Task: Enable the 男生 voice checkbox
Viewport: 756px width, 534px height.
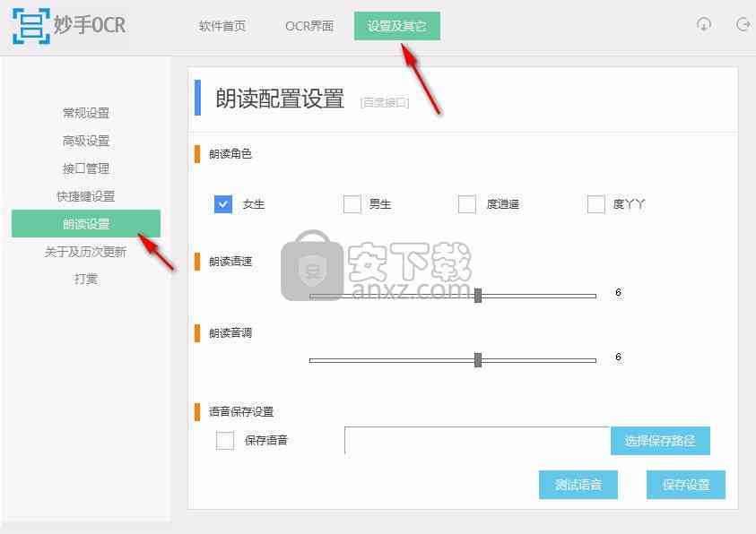Action: coord(352,204)
